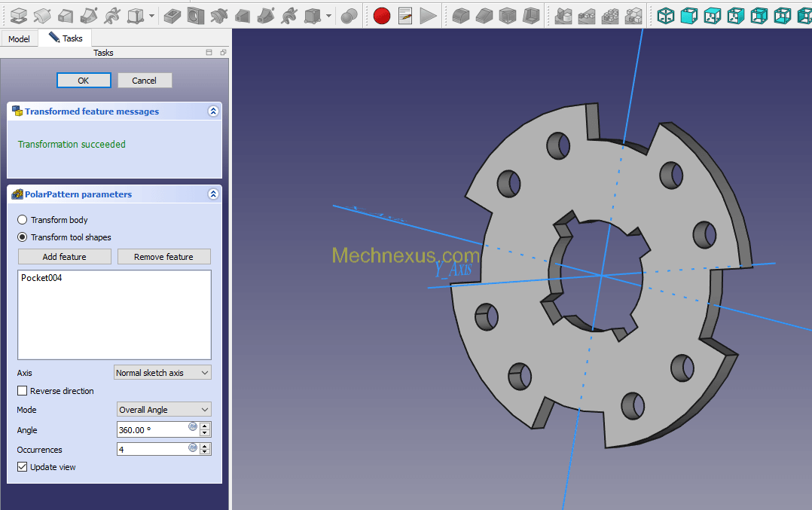The width and height of the screenshot is (812, 510).
Task: Click the Add feature button
Action: (64, 257)
